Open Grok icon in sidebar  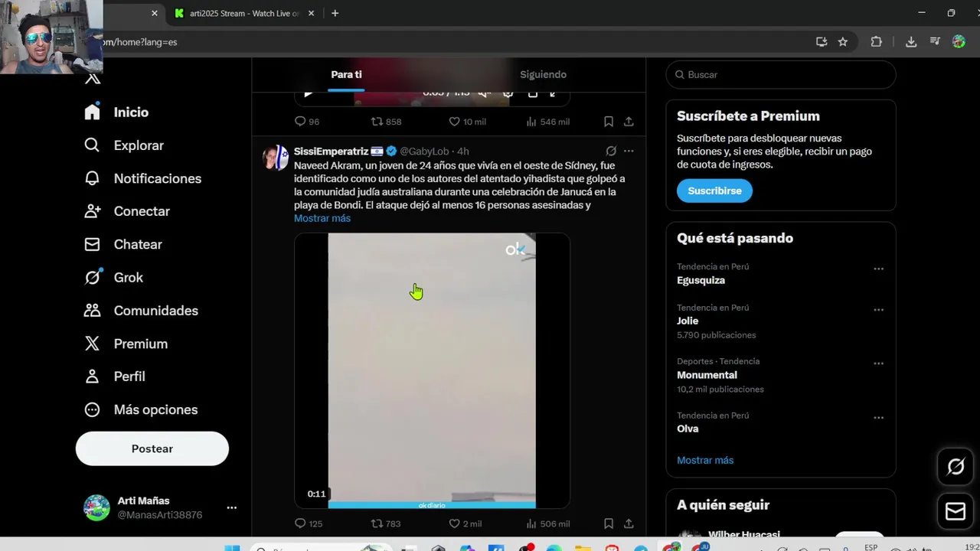point(93,277)
